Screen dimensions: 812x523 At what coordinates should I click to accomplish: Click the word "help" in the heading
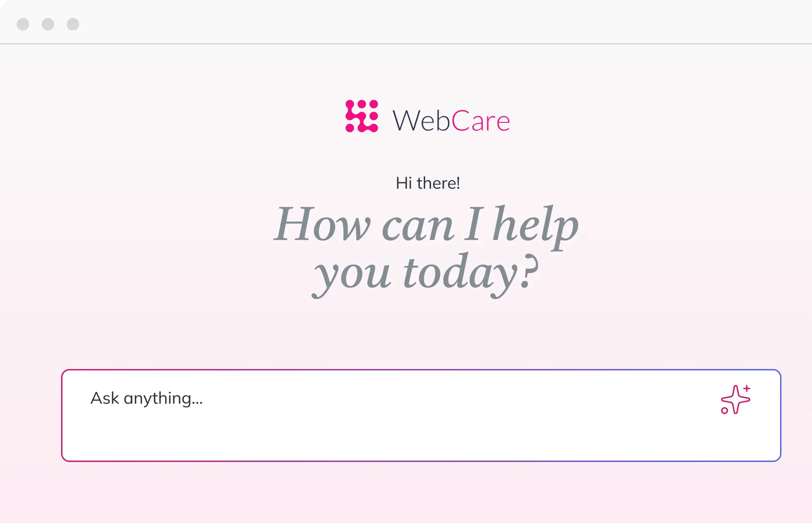(535, 224)
